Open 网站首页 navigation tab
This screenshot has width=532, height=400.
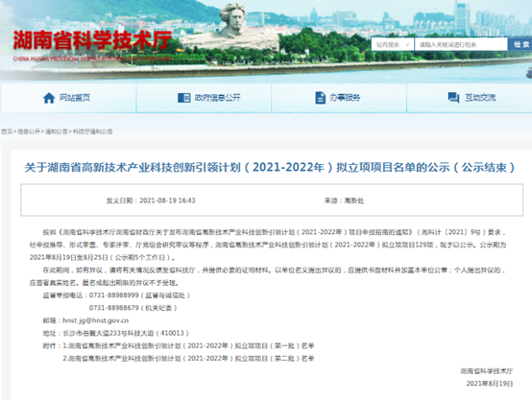pyautogui.click(x=68, y=98)
